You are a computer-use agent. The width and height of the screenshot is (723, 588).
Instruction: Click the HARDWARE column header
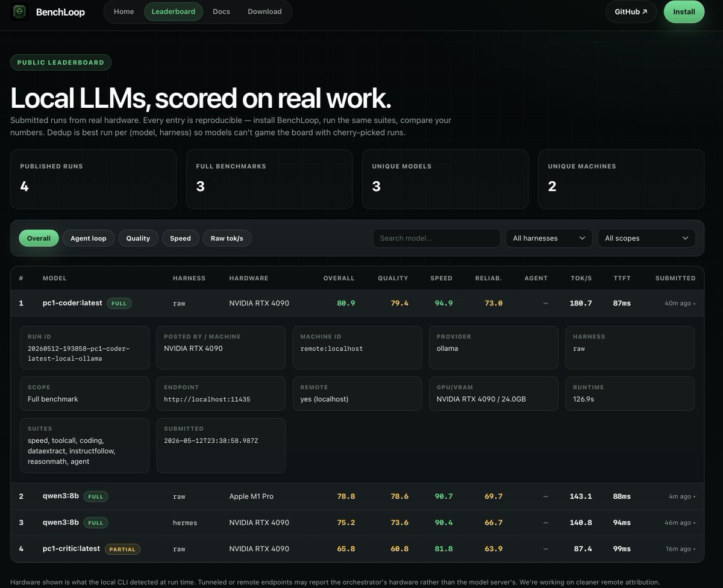(x=249, y=278)
